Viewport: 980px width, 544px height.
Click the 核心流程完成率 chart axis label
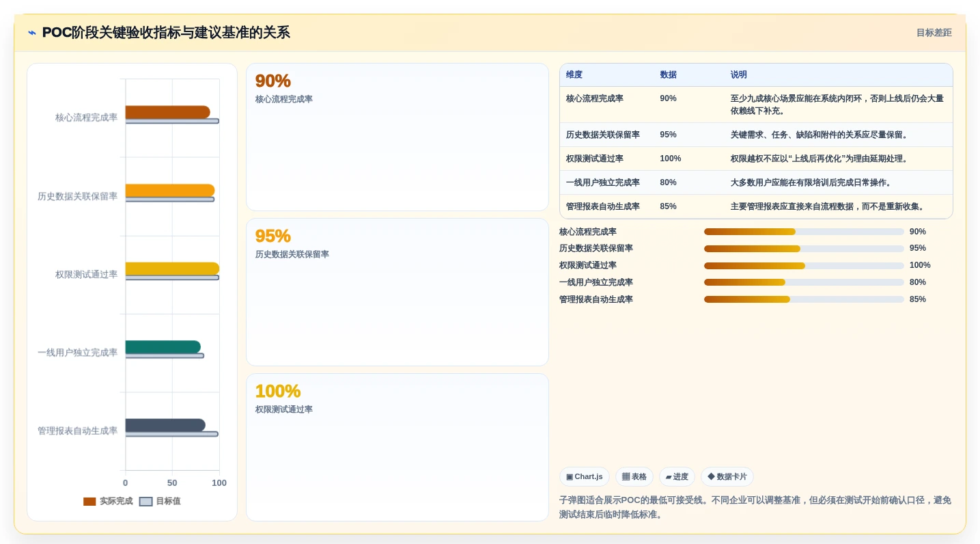pos(86,118)
